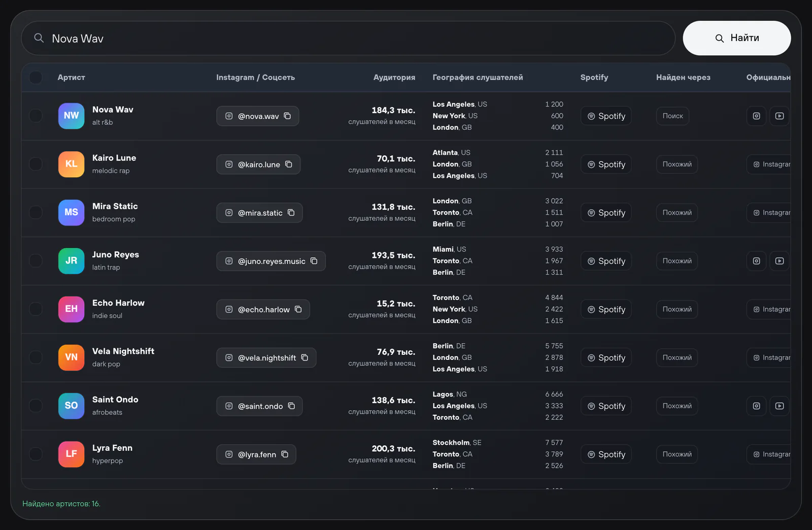Click Похожий tag in Kairo Lune row
Image resolution: width=812 pixels, height=530 pixels.
pos(677,164)
